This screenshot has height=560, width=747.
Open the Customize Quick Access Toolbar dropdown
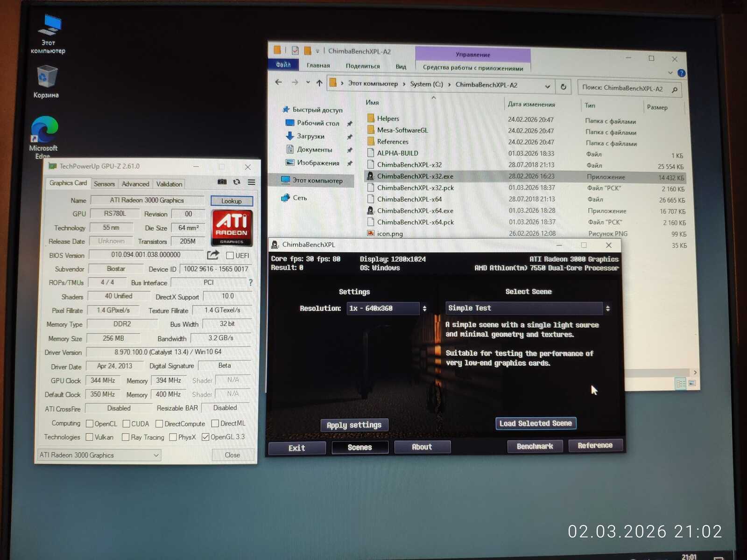(317, 51)
